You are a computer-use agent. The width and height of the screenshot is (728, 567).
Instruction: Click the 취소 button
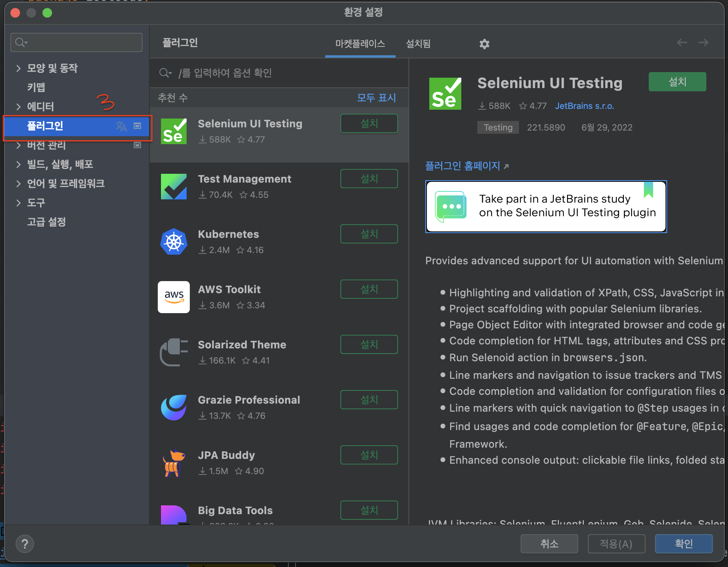549,544
